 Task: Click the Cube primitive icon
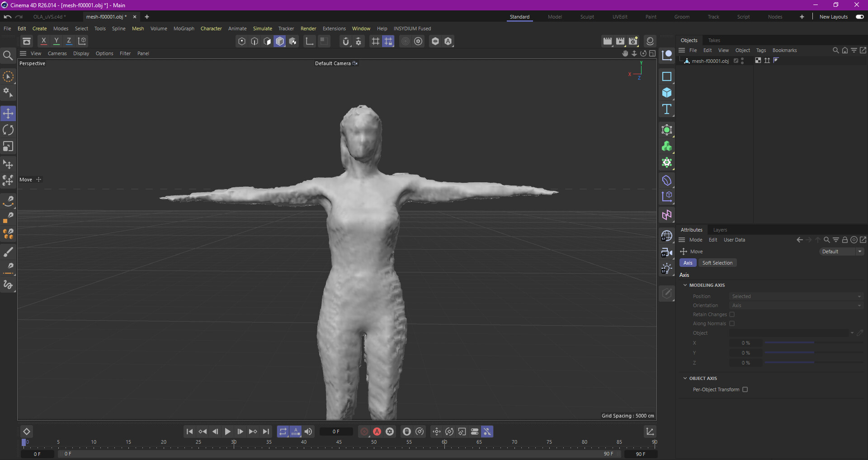[666, 93]
